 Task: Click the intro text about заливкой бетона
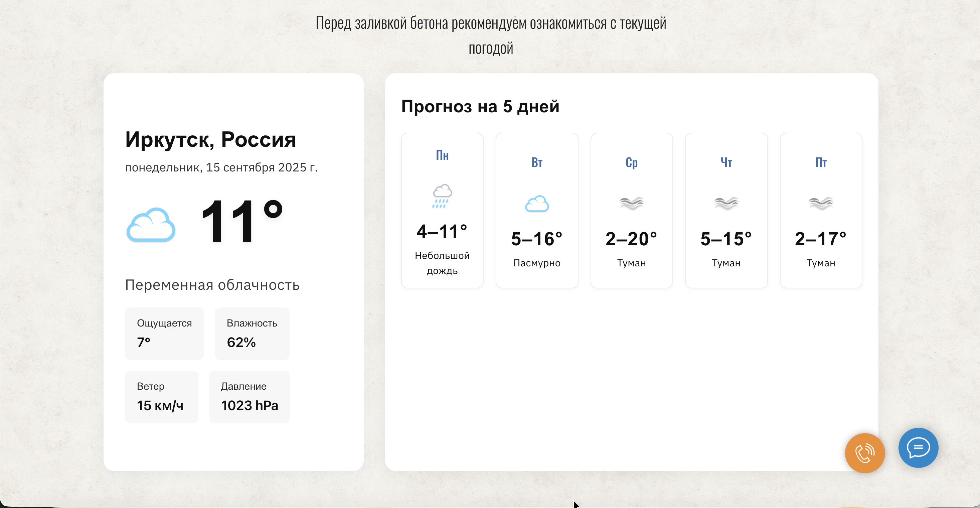(491, 35)
